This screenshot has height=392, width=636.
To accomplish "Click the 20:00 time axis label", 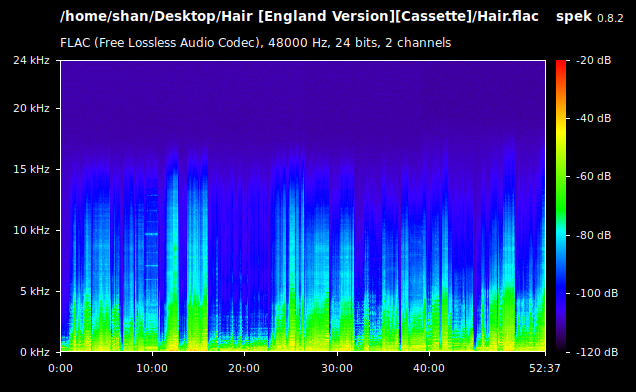I will [x=244, y=368].
